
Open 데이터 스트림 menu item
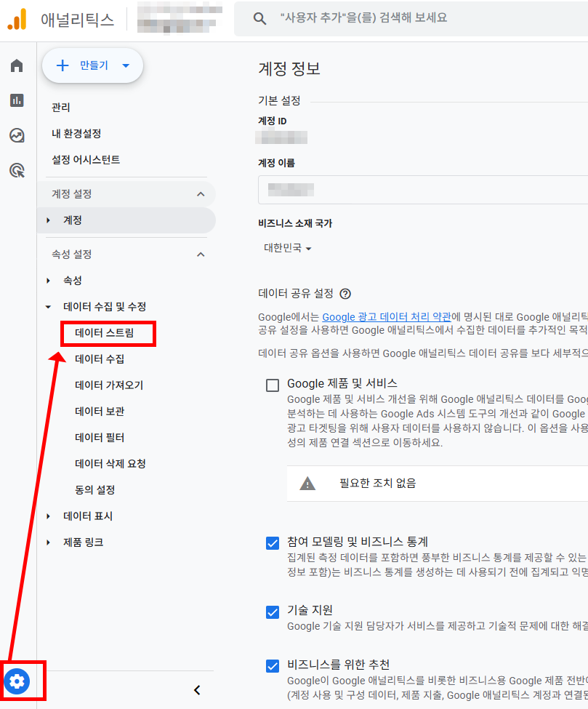(x=105, y=333)
